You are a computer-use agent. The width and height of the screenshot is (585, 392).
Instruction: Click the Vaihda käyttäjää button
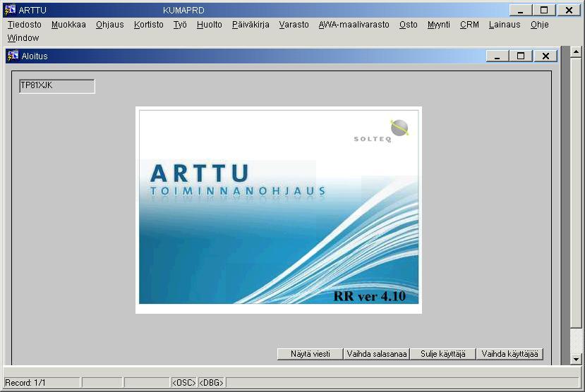pos(509,354)
